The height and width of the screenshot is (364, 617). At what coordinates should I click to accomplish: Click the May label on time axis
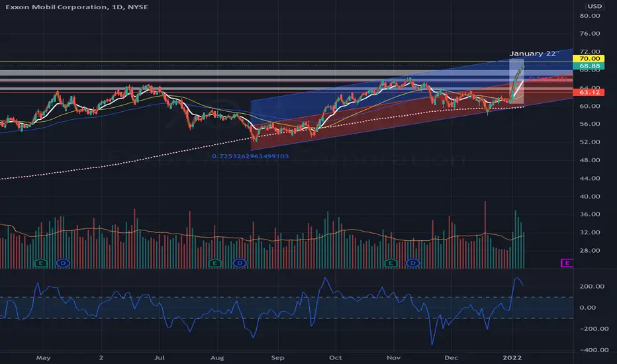pos(43,357)
